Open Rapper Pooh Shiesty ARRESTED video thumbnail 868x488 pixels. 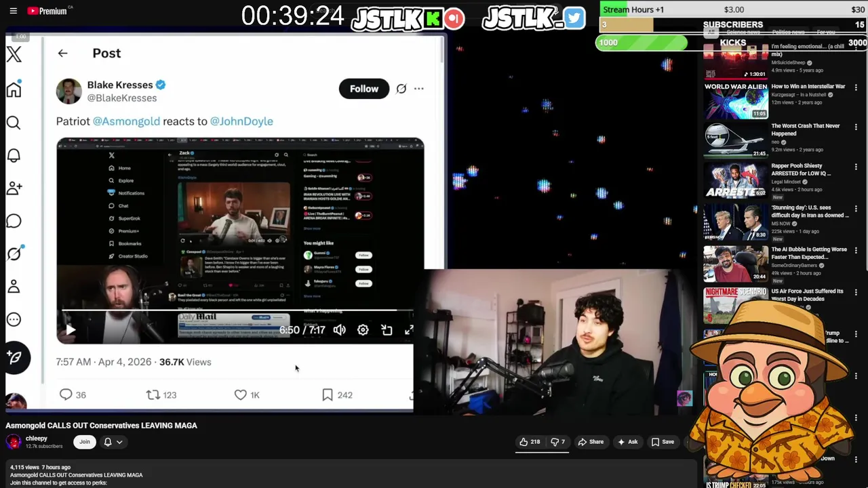coord(735,180)
